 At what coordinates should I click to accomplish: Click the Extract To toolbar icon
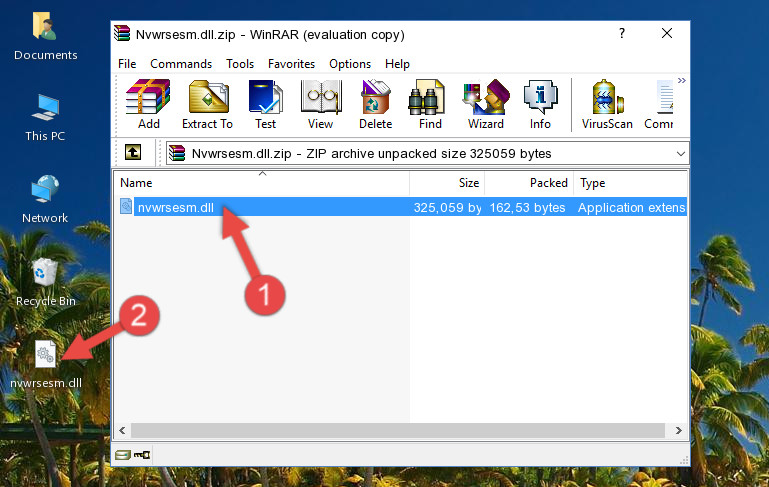point(207,104)
